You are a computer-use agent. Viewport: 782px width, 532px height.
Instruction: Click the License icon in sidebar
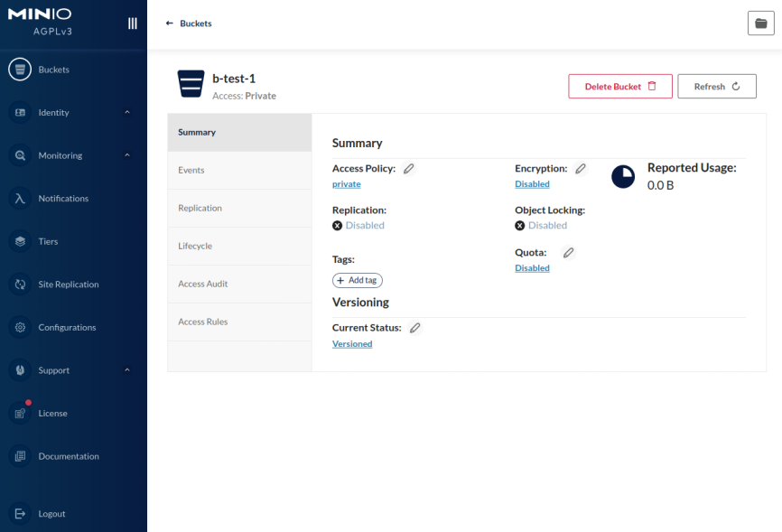coord(20,413)
